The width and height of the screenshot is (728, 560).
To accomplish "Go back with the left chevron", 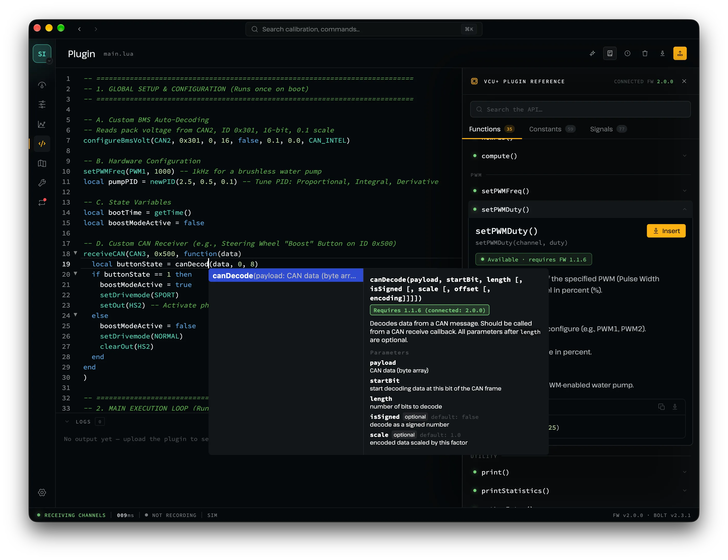I will point(79,29).
